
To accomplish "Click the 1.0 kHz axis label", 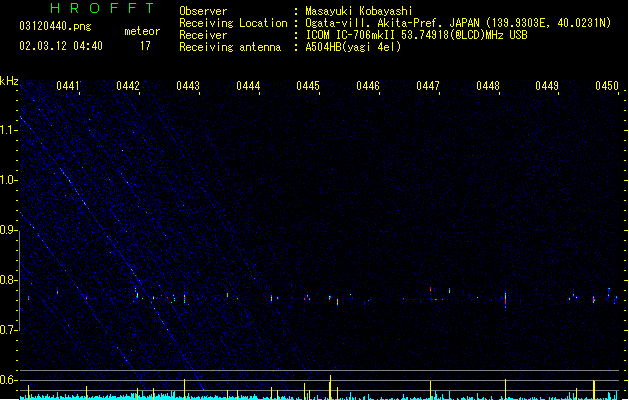I will [x=9, y=180].
